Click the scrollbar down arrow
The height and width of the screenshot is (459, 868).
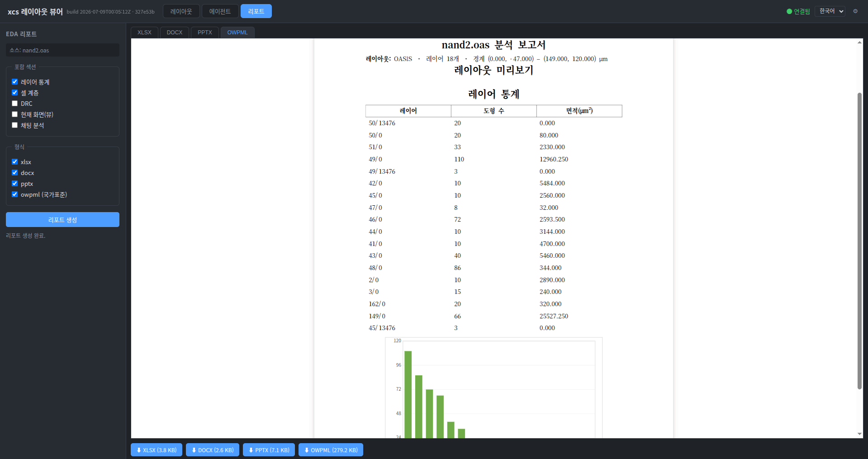coord(859,434)
